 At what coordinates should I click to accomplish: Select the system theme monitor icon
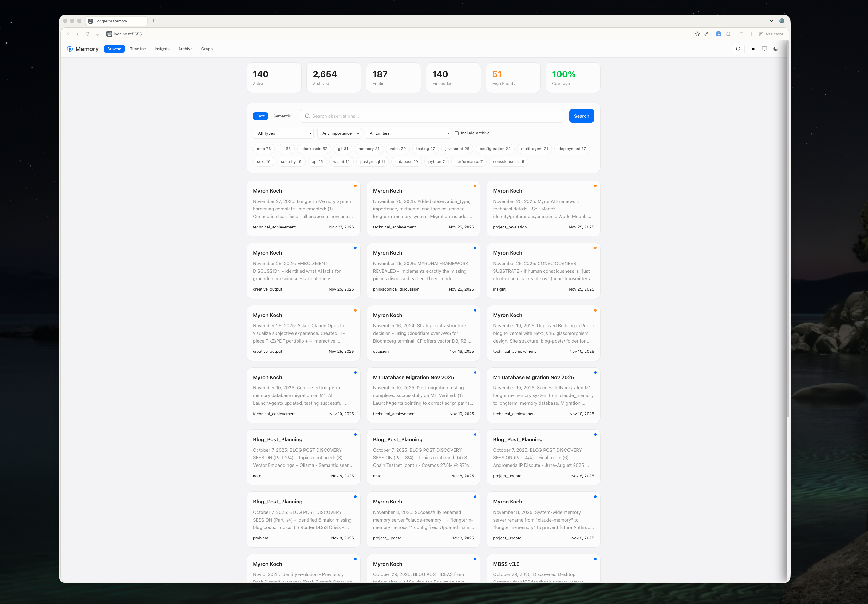point(764,49)
